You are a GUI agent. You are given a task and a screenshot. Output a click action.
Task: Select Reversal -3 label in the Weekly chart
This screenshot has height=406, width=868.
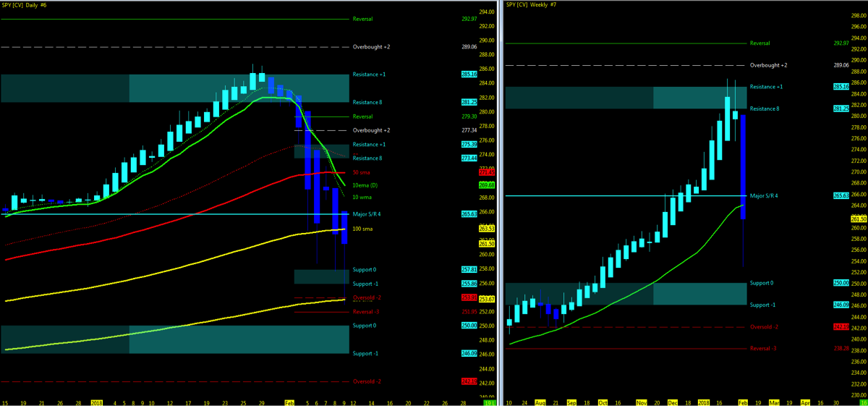[x=762, y=348]
